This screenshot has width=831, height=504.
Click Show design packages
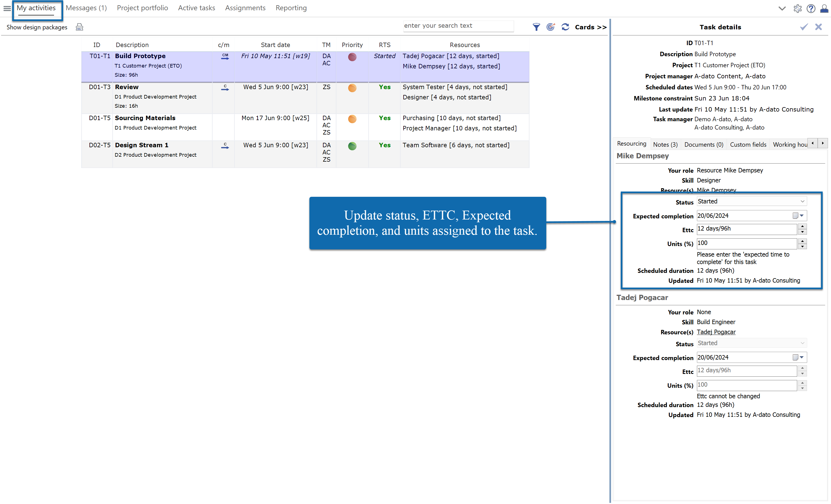[x=37, y=27]
